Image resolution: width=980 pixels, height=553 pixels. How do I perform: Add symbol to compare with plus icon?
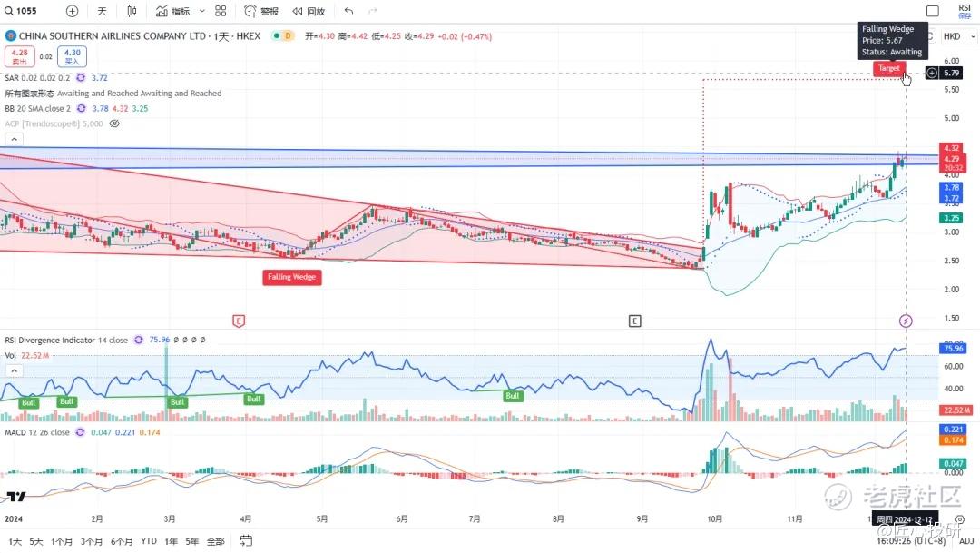point(72,11)
